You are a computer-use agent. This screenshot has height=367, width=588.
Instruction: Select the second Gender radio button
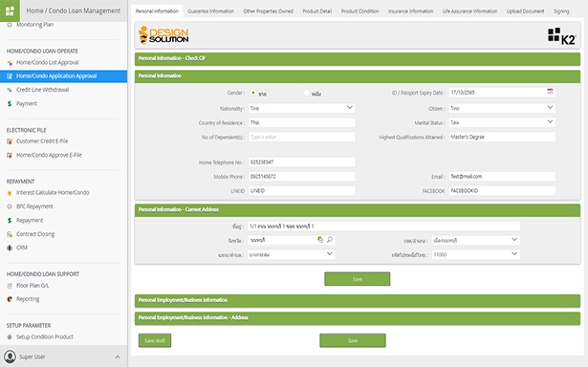click(x=306, y=93)
